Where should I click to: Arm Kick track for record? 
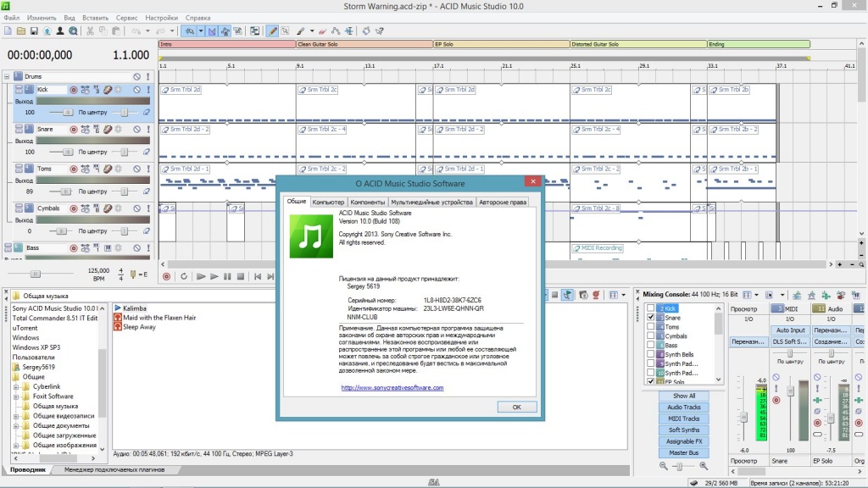[x=73, y=90]
